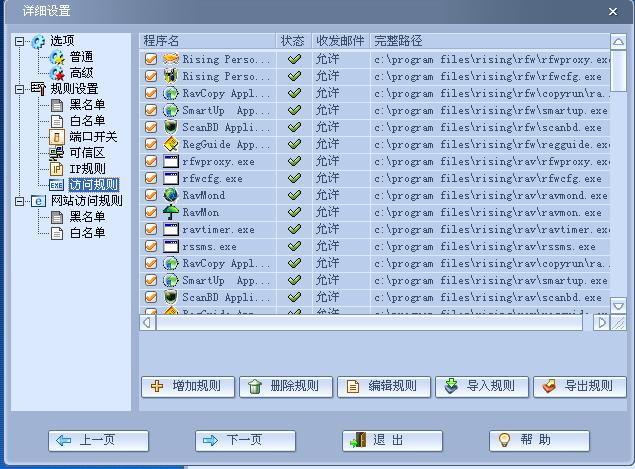Collapse the 规则设置 tree node
The width and height of the screenshot is (635, 469).
19,89
